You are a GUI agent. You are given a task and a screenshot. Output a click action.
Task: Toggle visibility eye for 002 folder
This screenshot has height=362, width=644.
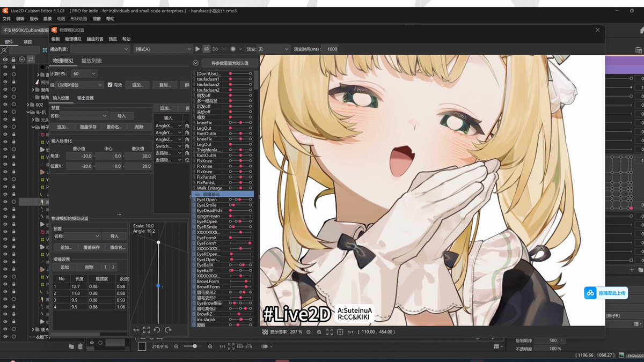pyautogui.click(x=5, y=105)
